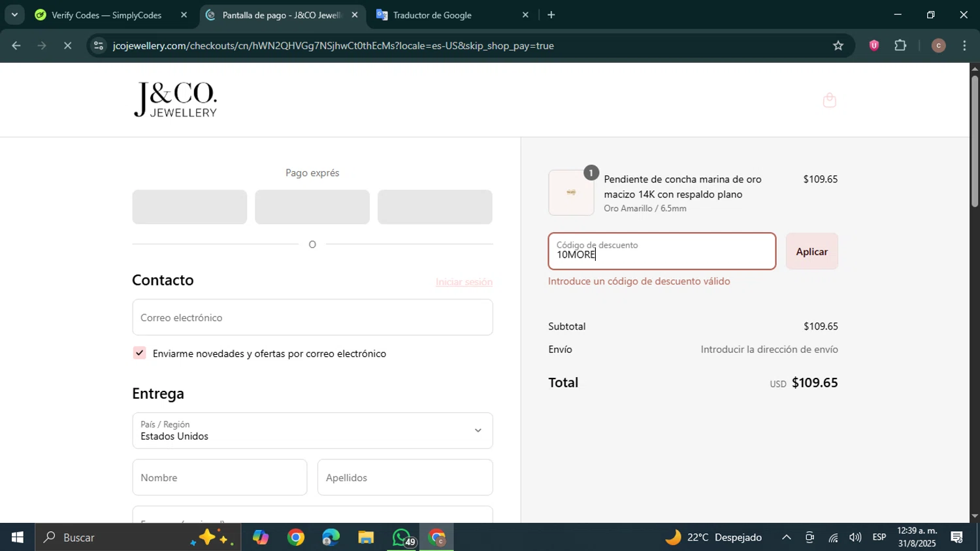Image resolution: width=980 pixels, height=551 pixels.
Task: Open Chrome profile avatar
Action: pos(938,46)
